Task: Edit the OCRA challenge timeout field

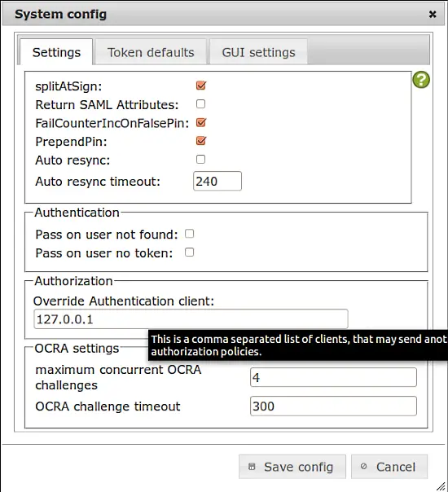Action: (333, 406)
